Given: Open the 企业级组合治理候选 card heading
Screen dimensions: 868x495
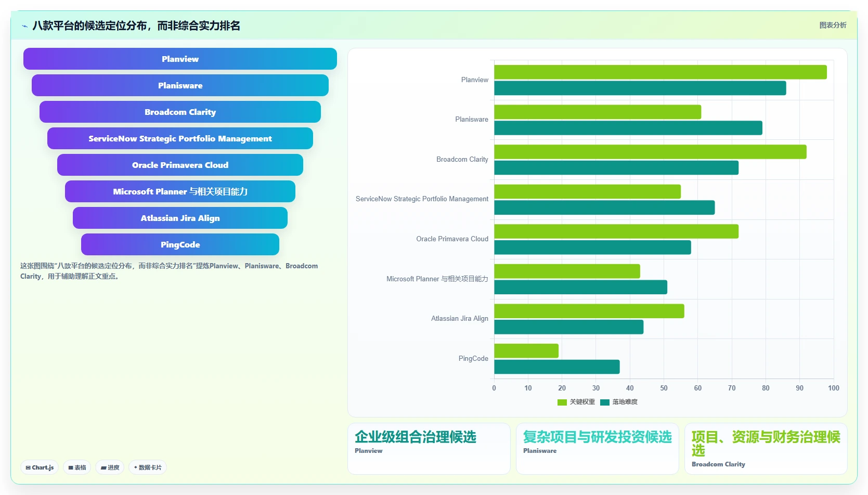Looking at the screenshot, I should 416,437.
